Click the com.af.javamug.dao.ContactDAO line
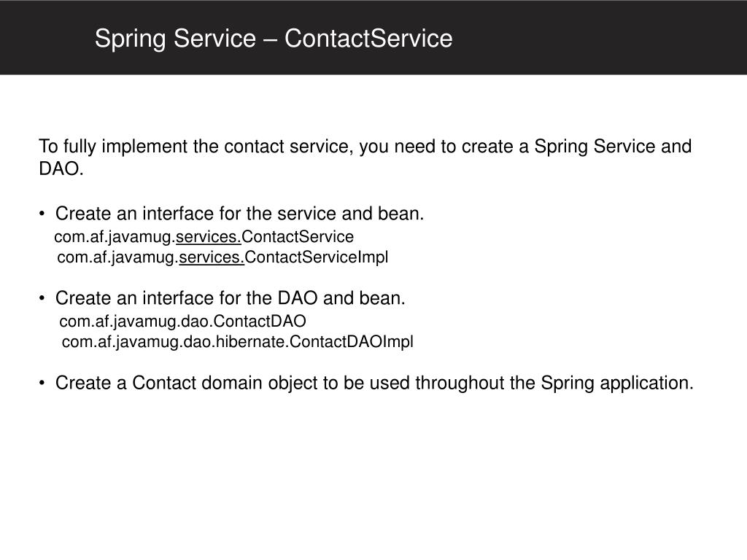747x560 pixels. tap(182, 322)
